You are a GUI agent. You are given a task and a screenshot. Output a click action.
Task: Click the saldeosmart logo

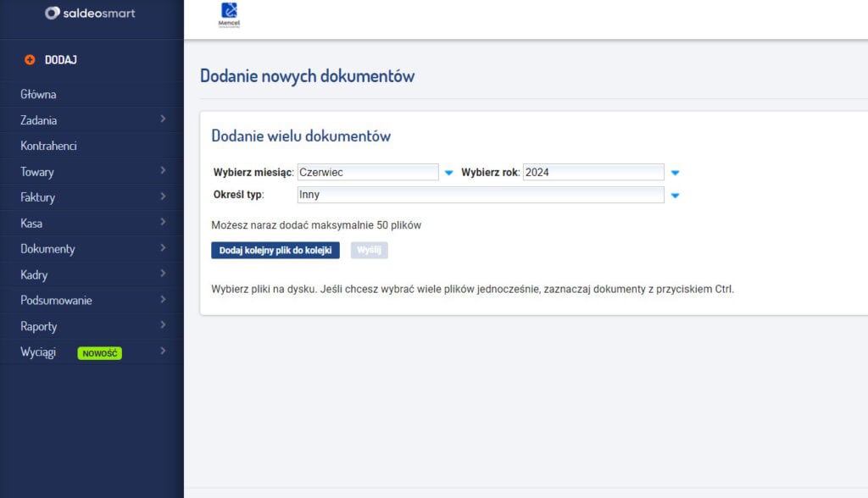click(90, 13)
